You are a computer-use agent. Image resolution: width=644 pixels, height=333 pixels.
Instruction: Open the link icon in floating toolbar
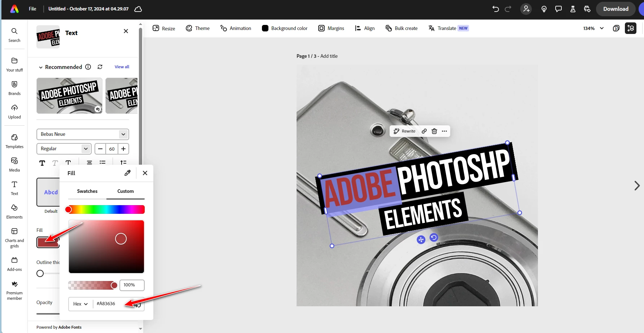424,131
